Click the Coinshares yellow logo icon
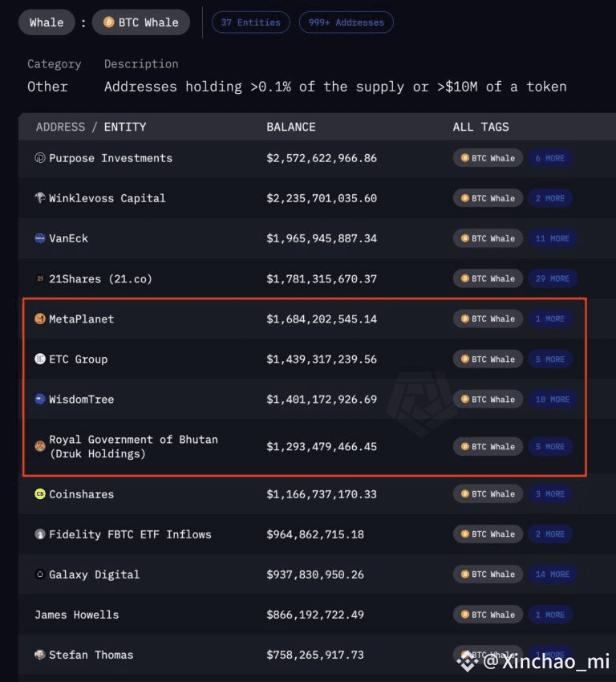 [x=40, y=494]
